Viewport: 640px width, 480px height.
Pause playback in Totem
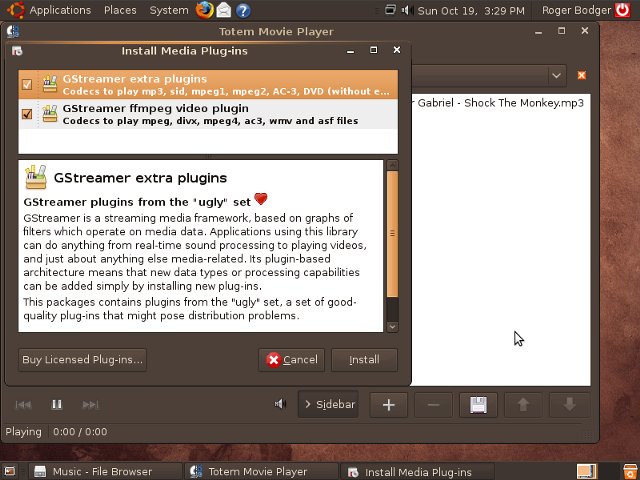57,404
